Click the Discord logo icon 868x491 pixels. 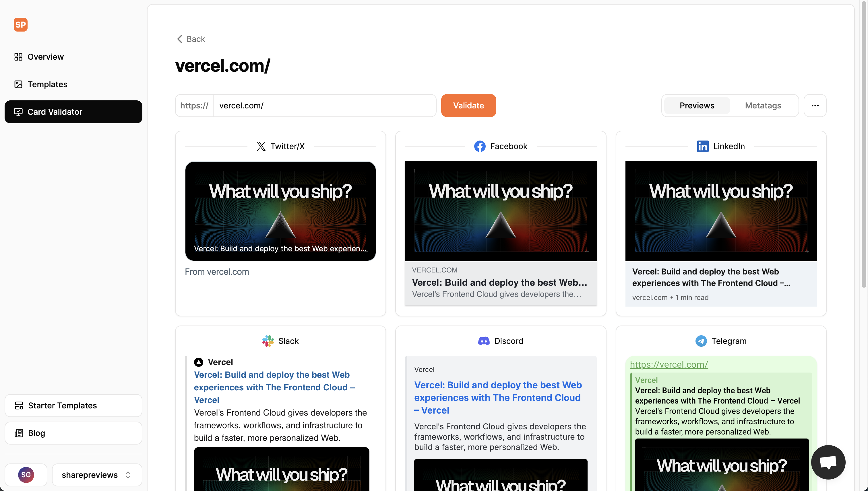[484, 341]
